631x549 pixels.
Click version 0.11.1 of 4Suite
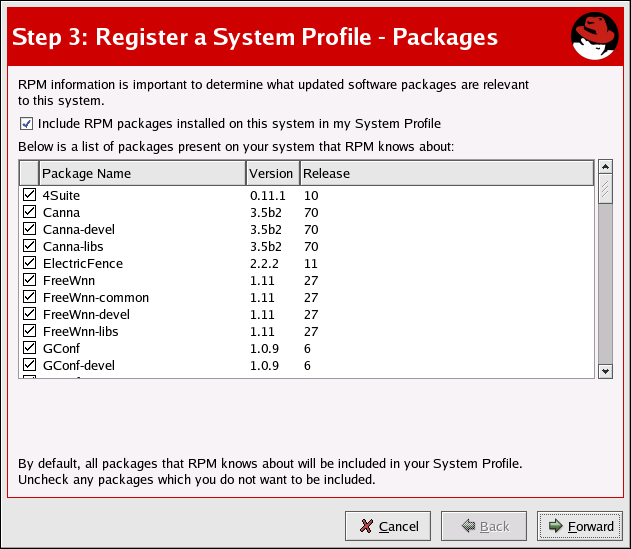(268, 196)
